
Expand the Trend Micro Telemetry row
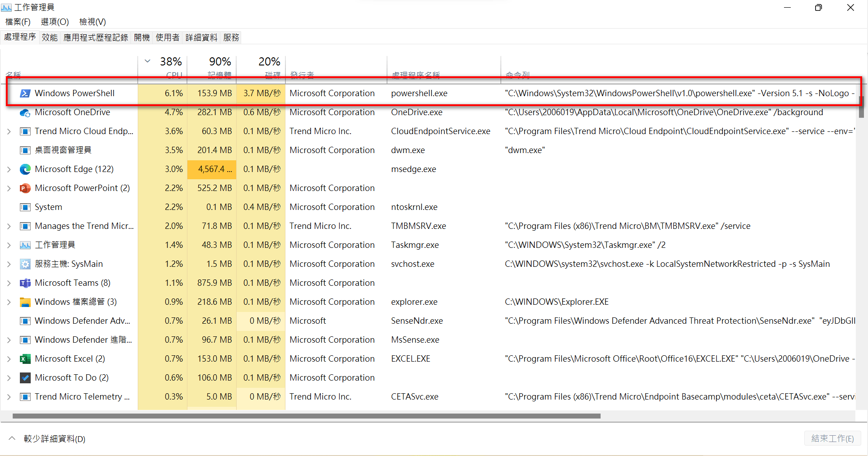point(9,397)
